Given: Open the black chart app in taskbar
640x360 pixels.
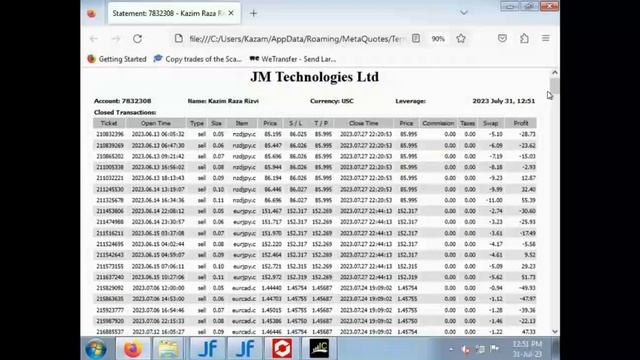Looking at the screenshot, I should coord(319,349).
